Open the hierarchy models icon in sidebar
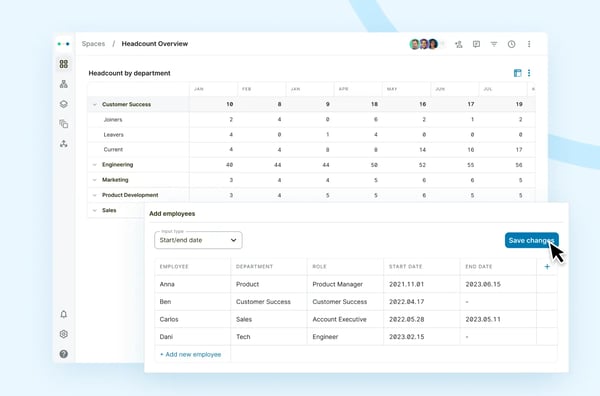 tap(64, 84)
